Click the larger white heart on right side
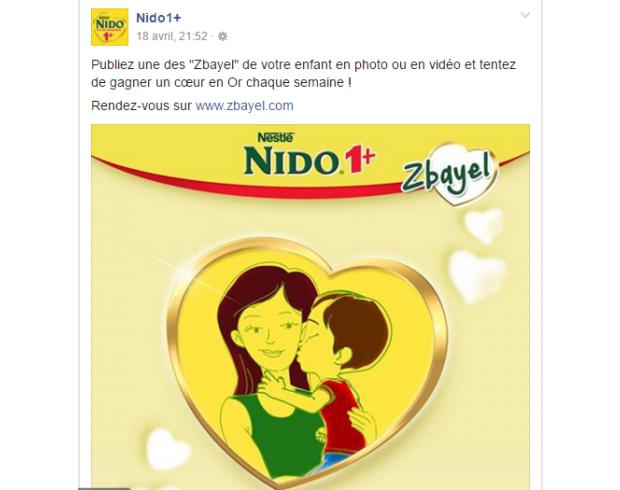This screenshot has width=620, height=490. pyautogui.click(x=478, y=276)
